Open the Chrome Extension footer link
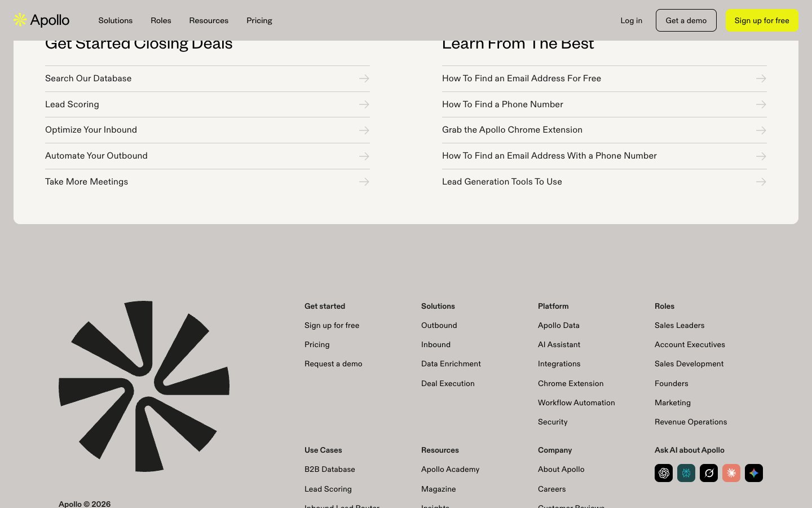Image resolution: width=812 pixels, height=508 pixels. (571, 383)
